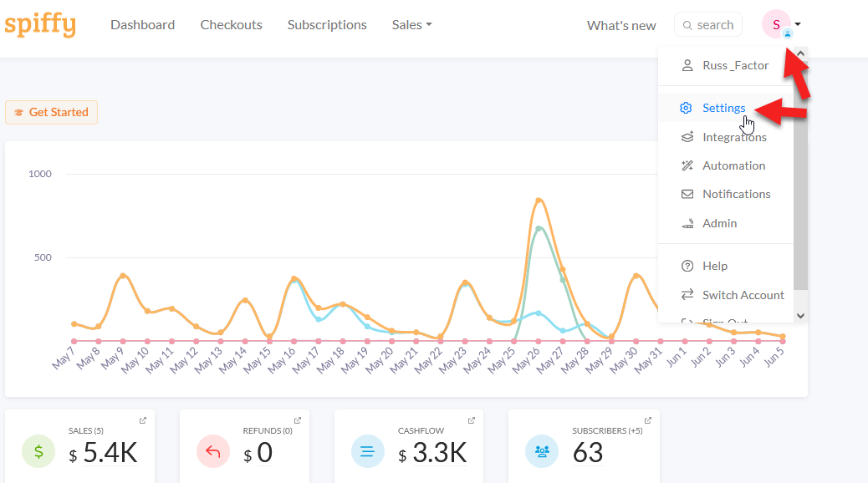Go to the Dashboard tab
This screenshot has height=483, width=868.
tap(143, 25)
